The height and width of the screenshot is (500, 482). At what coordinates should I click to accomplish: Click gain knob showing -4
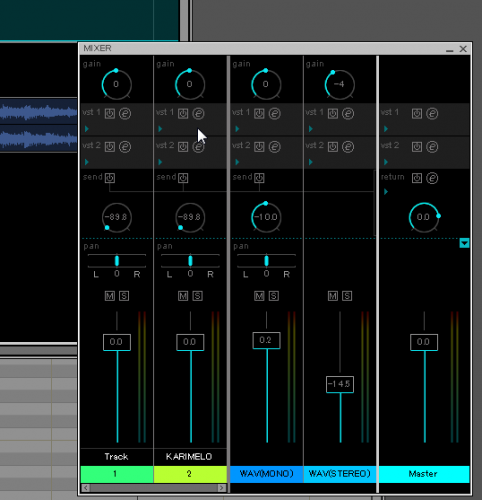[x=339, y=85]
